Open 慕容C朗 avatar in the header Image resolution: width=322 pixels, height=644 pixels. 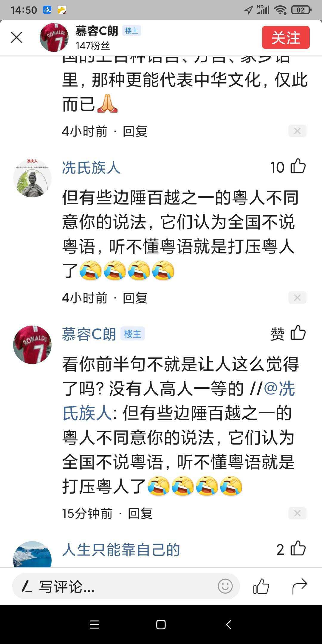tap(54, 38)
